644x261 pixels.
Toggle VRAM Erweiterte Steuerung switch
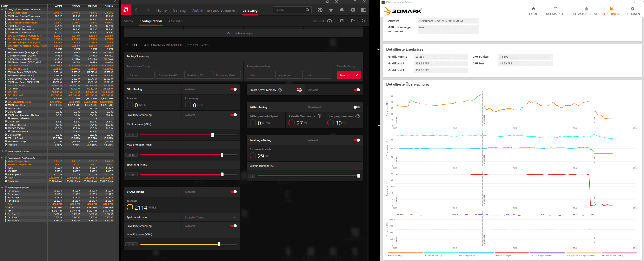234,226
